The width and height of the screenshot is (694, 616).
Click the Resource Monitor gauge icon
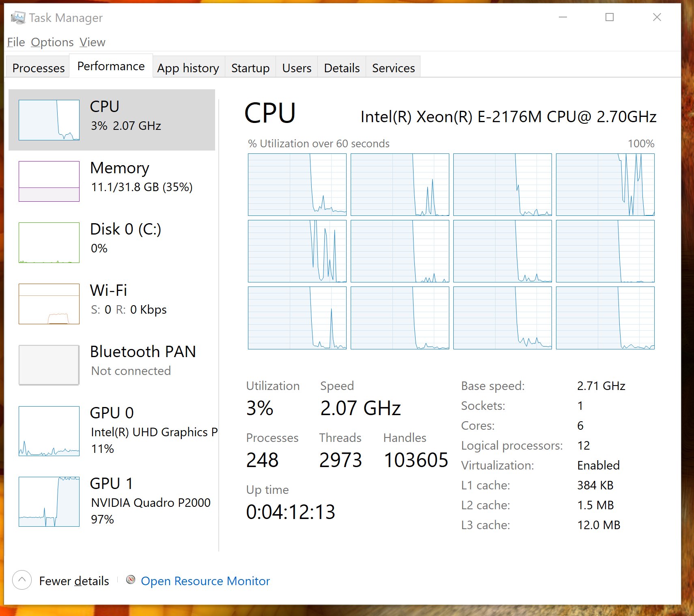click(131, 579)
